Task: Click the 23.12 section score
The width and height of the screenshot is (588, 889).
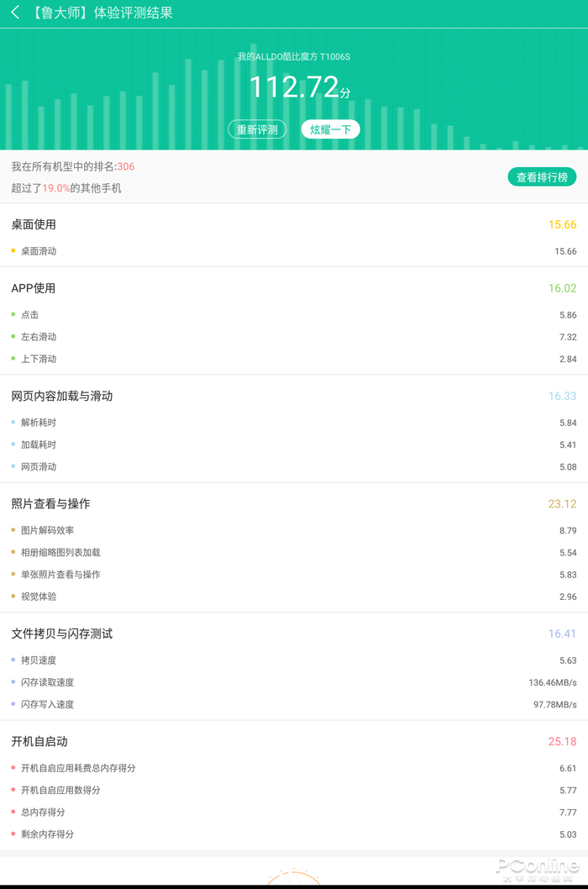Action: pyautogui.click(x=562, y=503)
